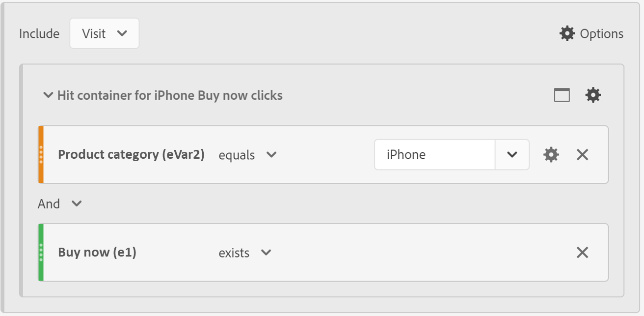Screen dimensions: 644x316
Task: Change the And logic operator
Action: [60, 203]
